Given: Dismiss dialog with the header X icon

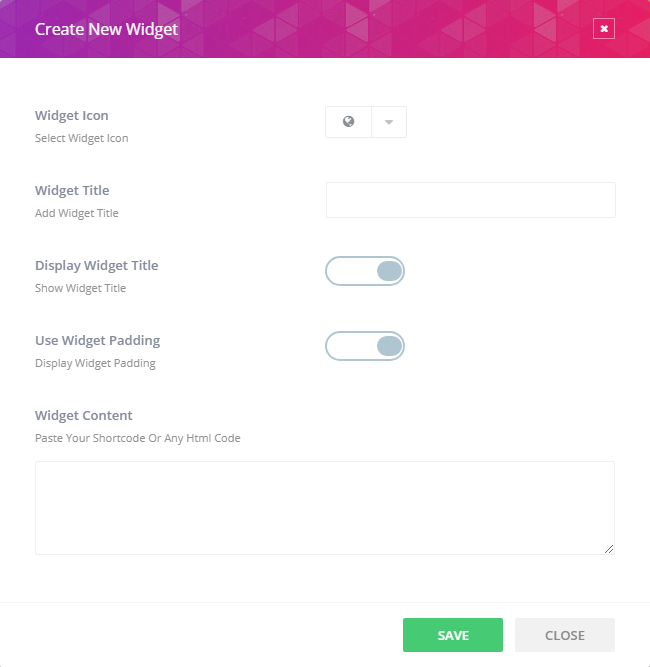Looking at the screenshot, I should click(x=604, y=29).
